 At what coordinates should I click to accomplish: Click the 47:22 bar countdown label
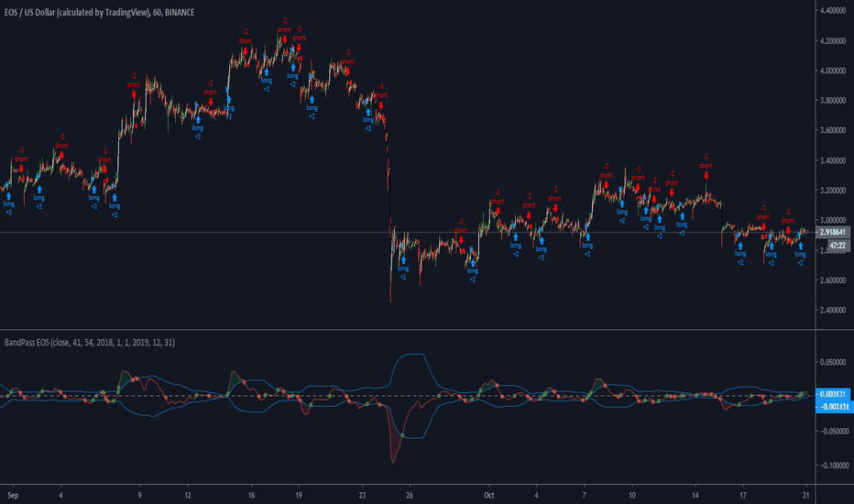click(x=838, y=246)
